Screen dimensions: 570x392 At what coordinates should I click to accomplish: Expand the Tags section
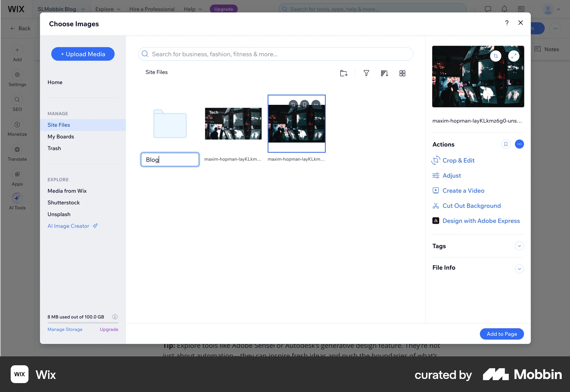pyautogui.click(x=519, y=246)
